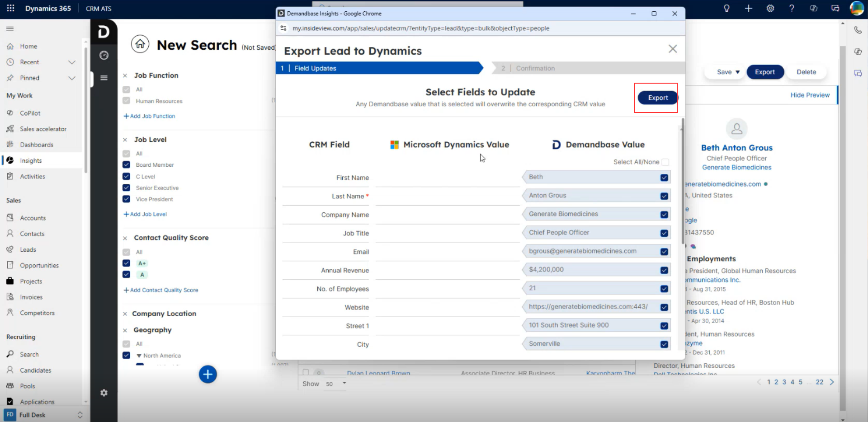Remove the Geography filter
The image size is (868, 422).
(x=125, y=330)
